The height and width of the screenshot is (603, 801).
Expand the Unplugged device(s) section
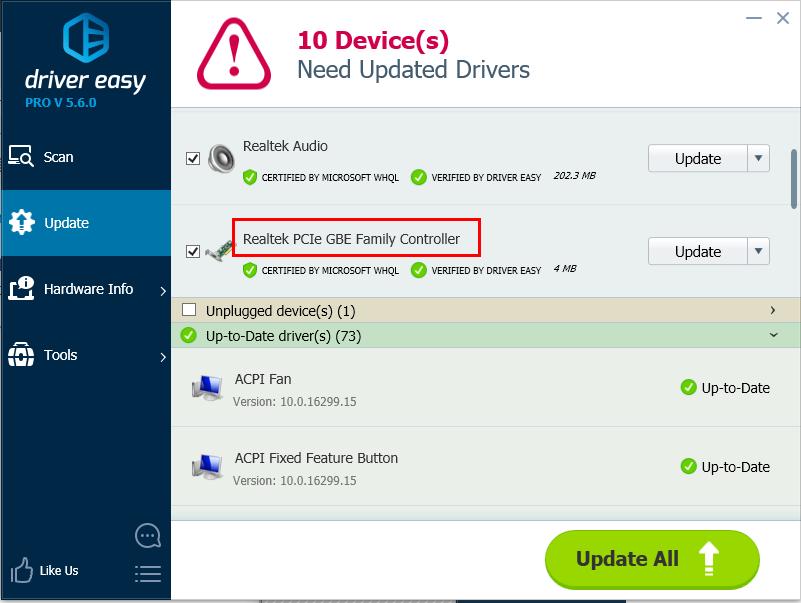[x=773, y=310]
